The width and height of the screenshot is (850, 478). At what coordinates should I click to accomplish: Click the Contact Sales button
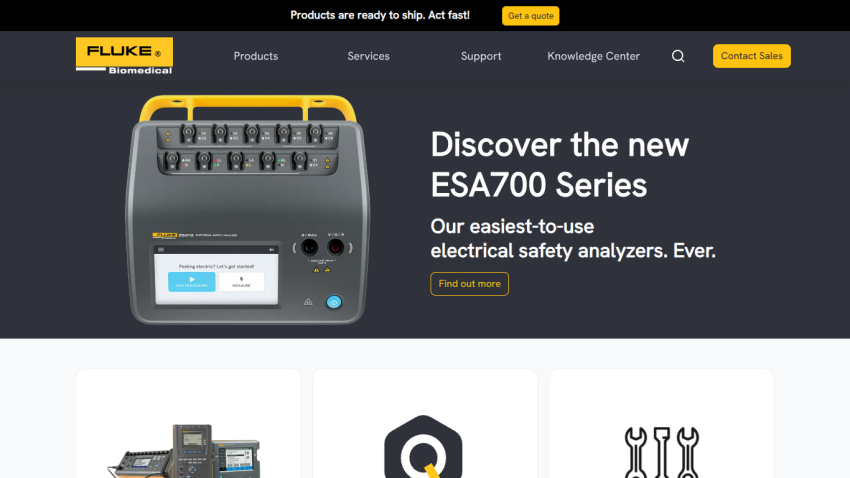click(751, 56)
